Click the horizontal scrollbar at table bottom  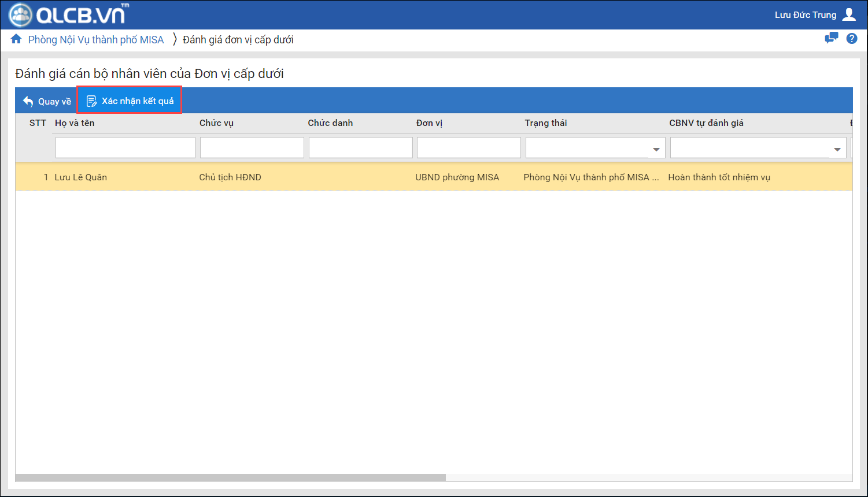[x=230, y=477]
